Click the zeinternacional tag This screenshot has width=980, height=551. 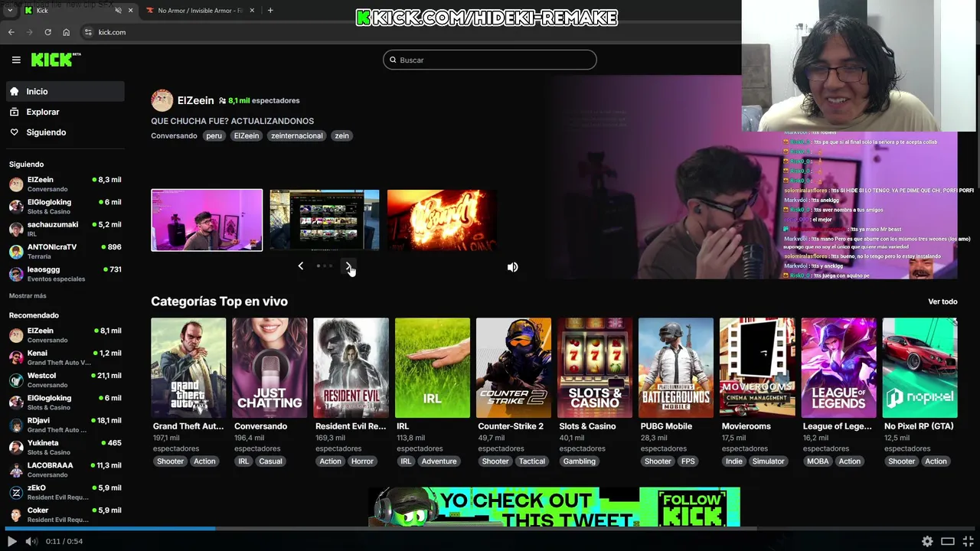click(296, 135)
